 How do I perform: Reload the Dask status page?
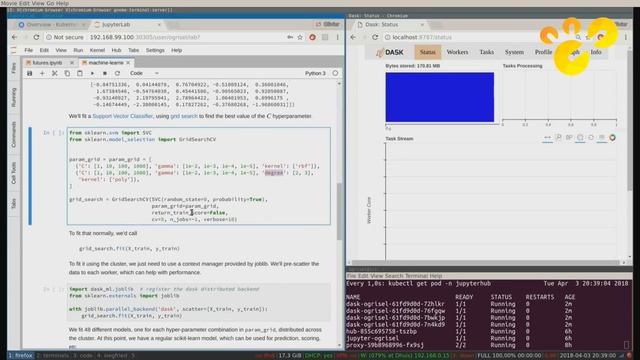pos(375,37)
